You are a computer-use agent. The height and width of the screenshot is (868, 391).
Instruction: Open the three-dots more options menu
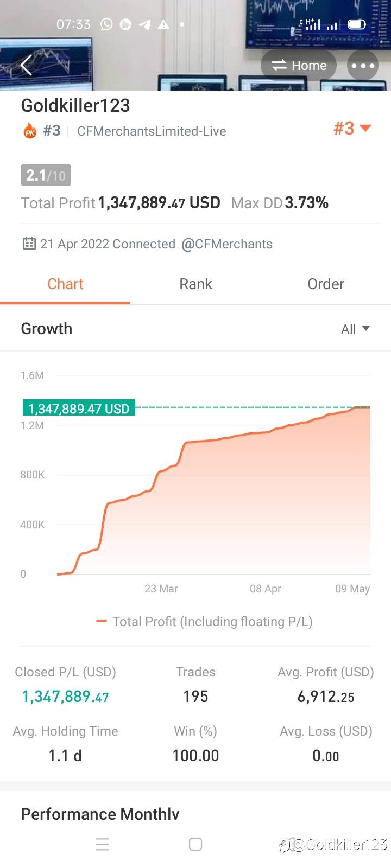click(x=362, y=66)
